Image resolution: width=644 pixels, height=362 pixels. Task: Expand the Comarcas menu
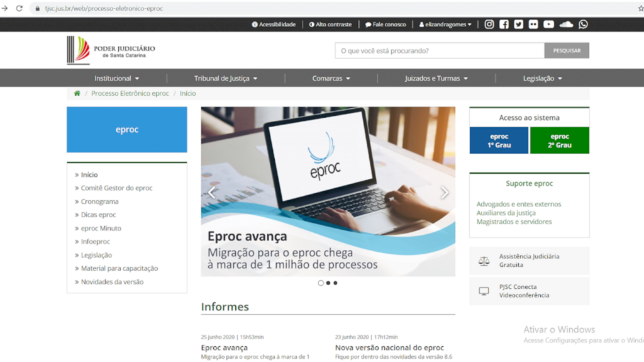click(331, 78)
